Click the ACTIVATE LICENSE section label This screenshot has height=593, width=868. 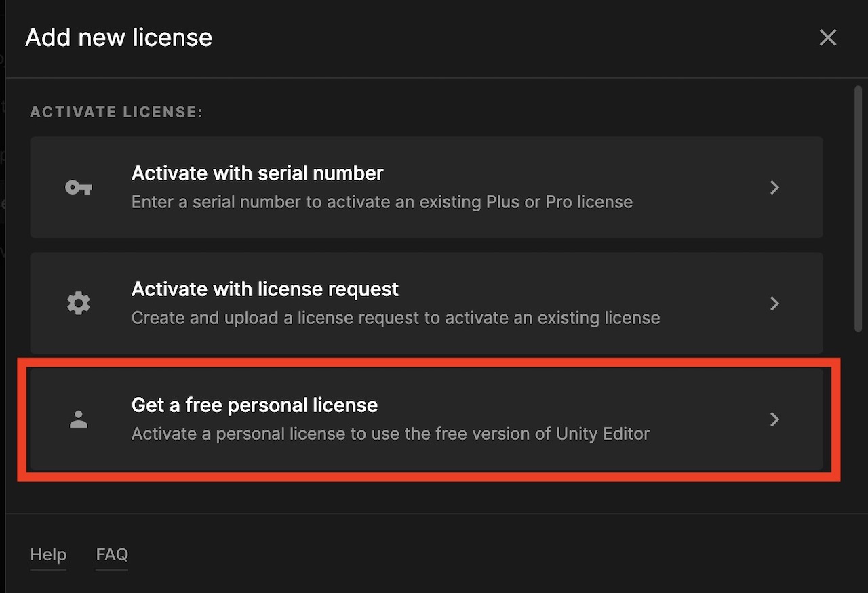tap(117, 113)
